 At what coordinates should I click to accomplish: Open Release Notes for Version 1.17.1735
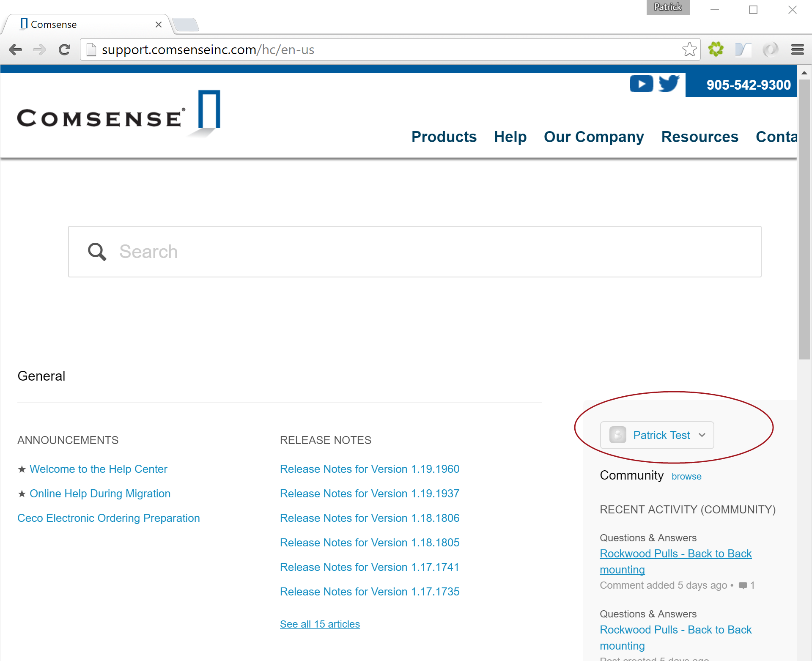point(370,592)
